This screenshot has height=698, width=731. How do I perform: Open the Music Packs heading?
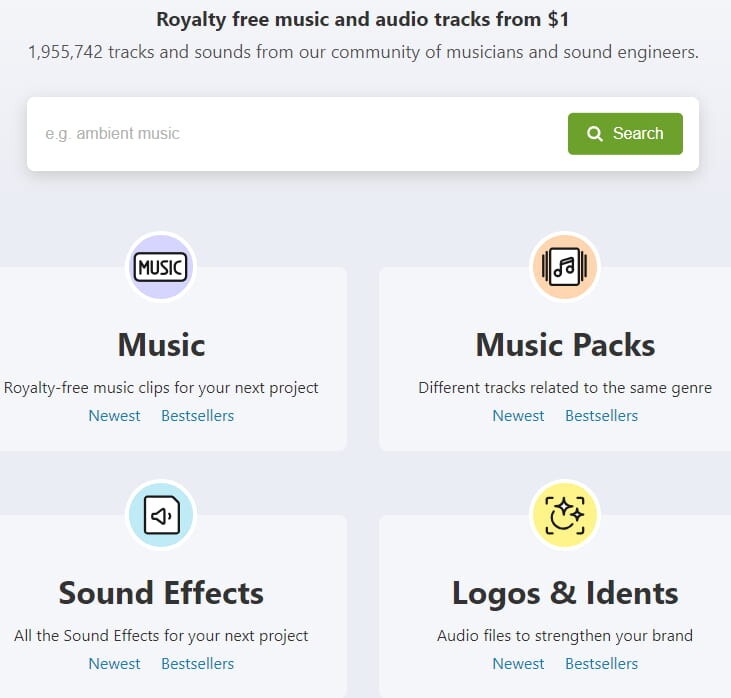coord(565,345)
